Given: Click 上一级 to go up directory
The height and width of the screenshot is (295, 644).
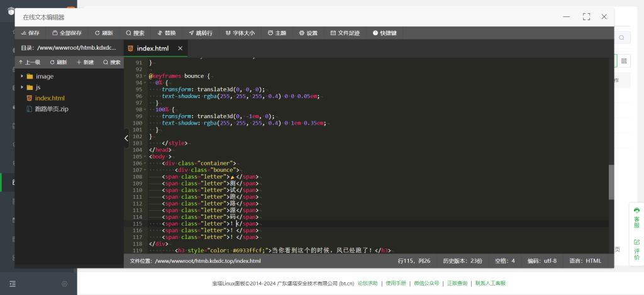Looking at the screenshot, I should click(x=30, y=62).
